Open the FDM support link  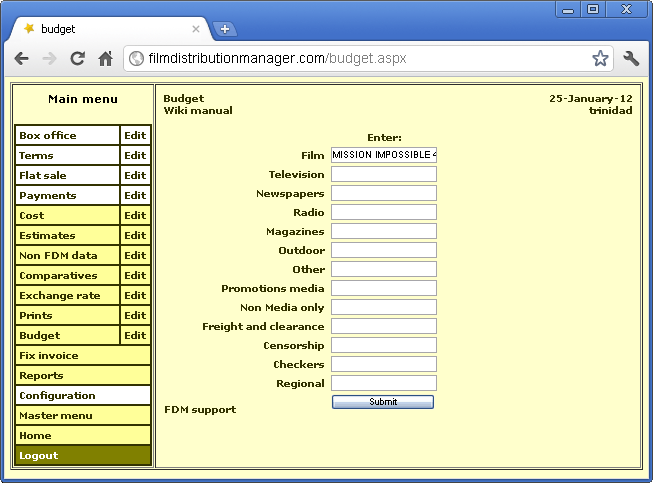[200, 409]
